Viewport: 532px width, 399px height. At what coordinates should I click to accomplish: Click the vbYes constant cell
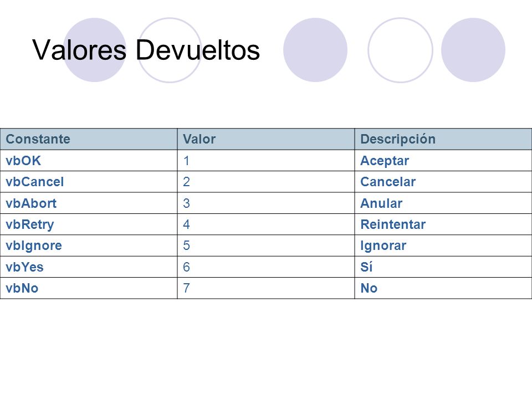89,267
